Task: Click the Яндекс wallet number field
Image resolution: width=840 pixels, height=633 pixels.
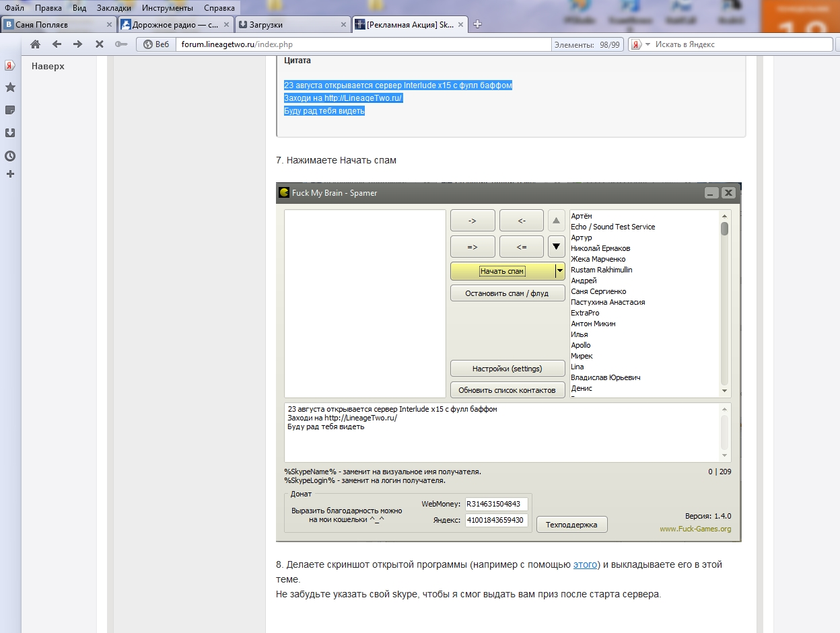Action: (x=497, y=520)
